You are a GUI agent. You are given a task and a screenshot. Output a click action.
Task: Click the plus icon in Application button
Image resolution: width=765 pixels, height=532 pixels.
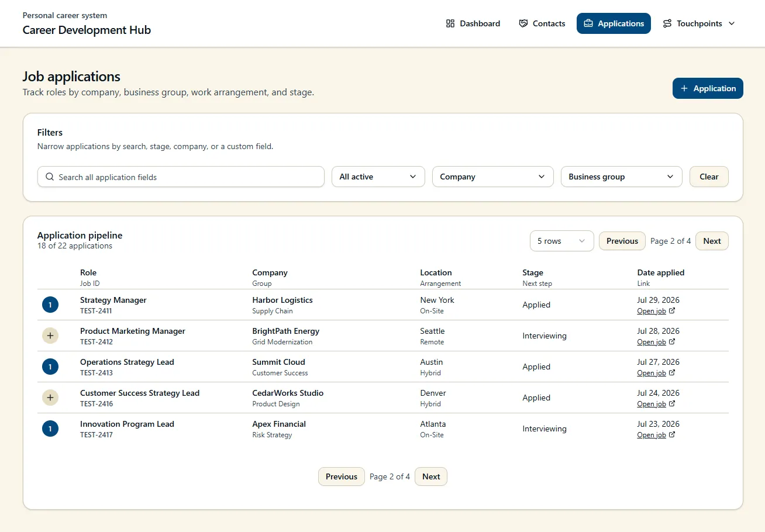pos(684,88)
